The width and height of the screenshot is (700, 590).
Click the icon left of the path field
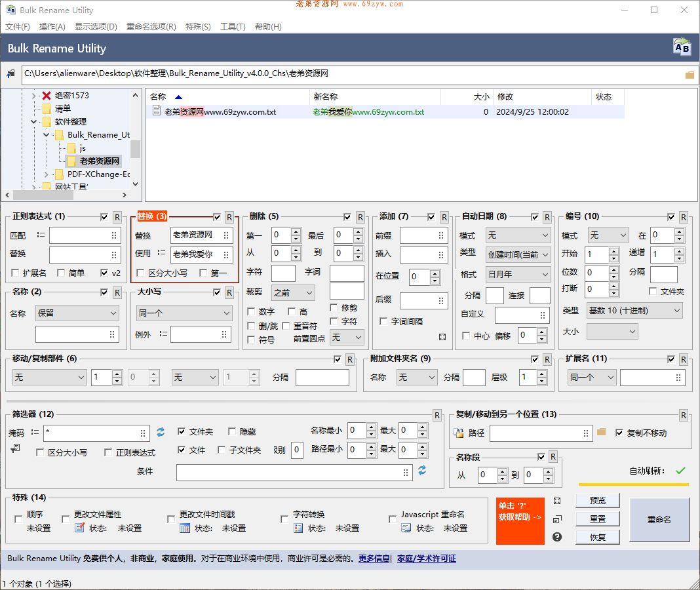click(x=10, y=73)
